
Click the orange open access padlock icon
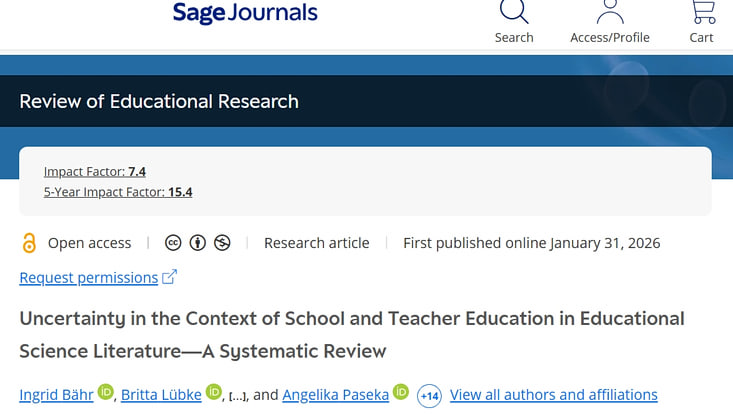point(29,243)
